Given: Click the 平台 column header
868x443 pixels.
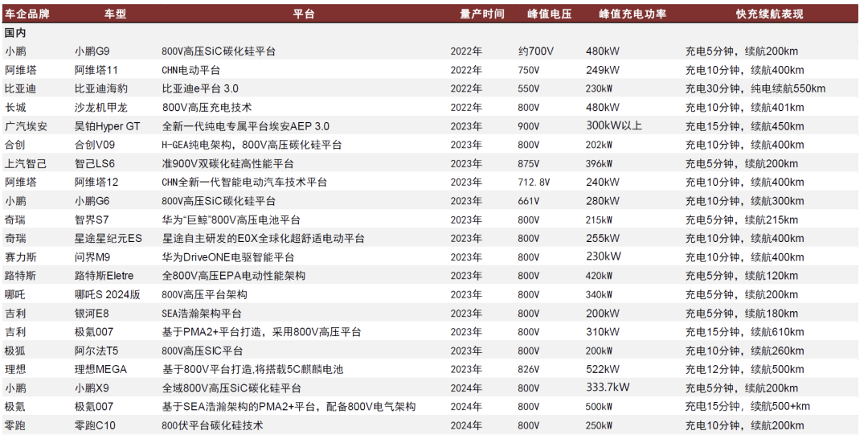Looking at the screenshot, I should point(303,14).
